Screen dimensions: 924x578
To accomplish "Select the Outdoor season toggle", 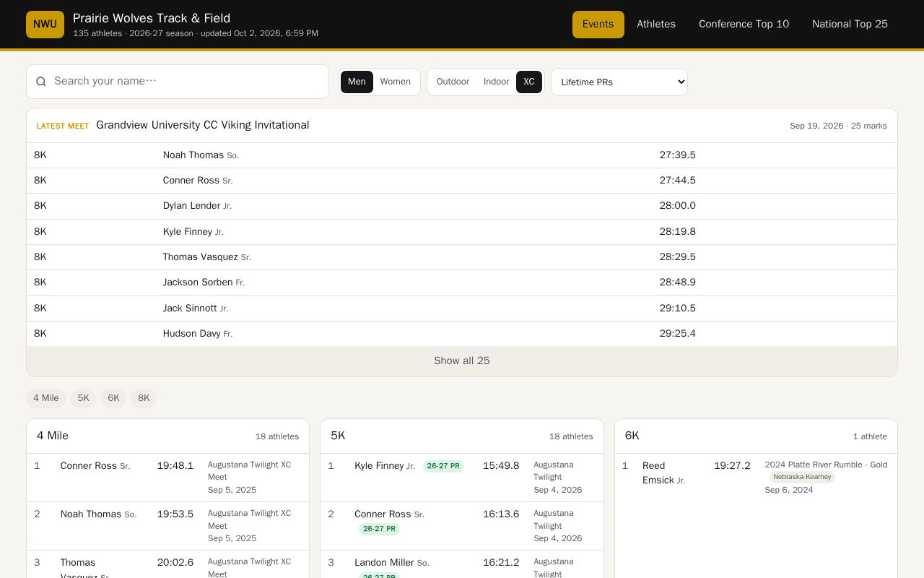I will [453, 82].
